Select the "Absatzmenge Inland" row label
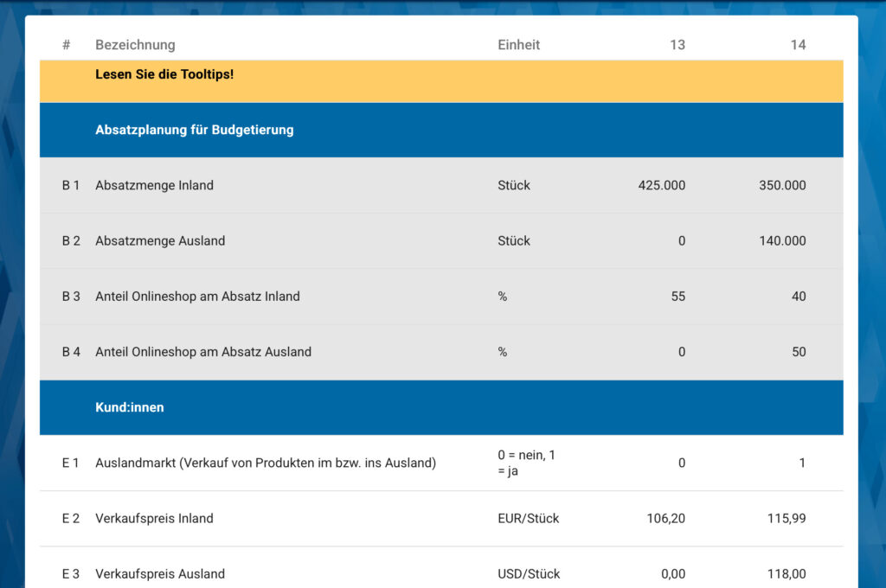The width and height of the screenshot is (886, 588). click(x=154, y=185)
